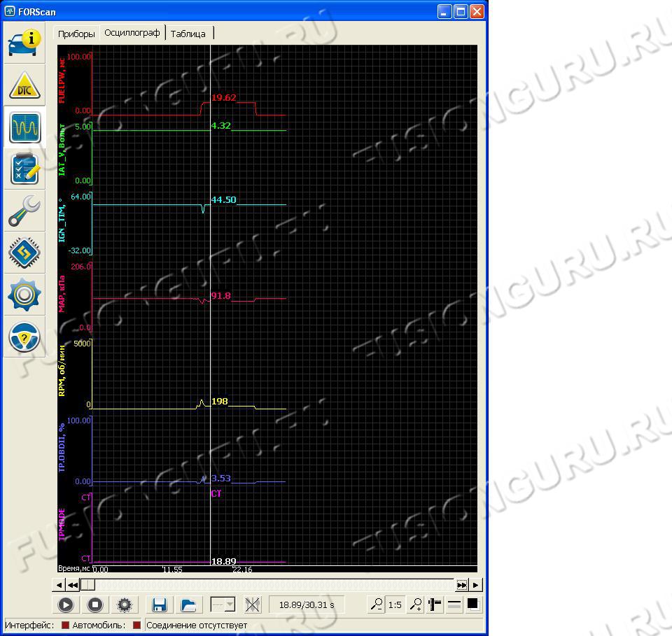Click the TP.OBDII value 3.53
This screenshot has width=672, height=636.
point(221,478)
